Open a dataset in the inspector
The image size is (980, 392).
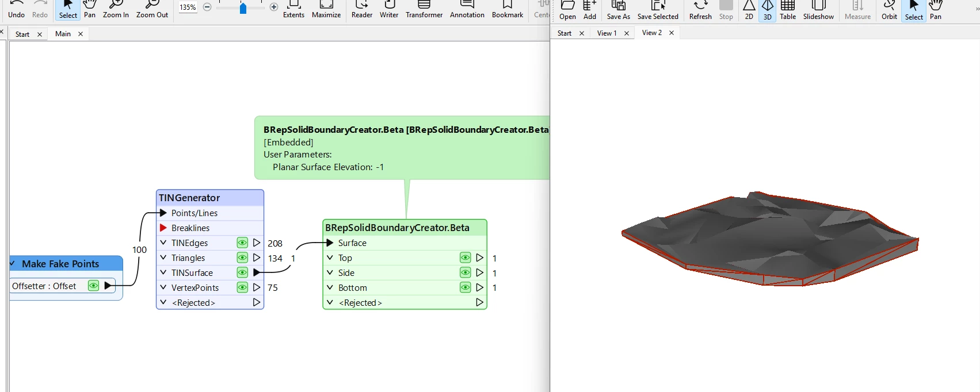(x=567, y=10)
